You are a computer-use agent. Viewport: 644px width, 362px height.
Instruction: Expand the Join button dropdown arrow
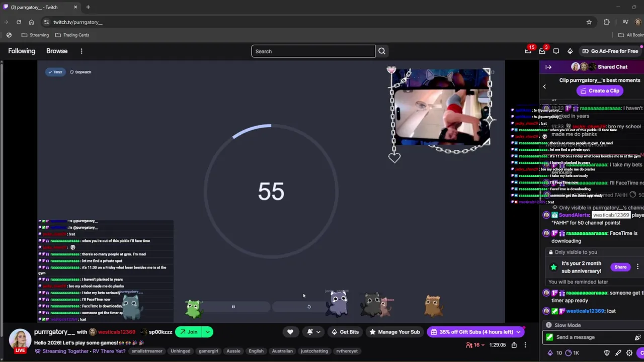point(207,332)
